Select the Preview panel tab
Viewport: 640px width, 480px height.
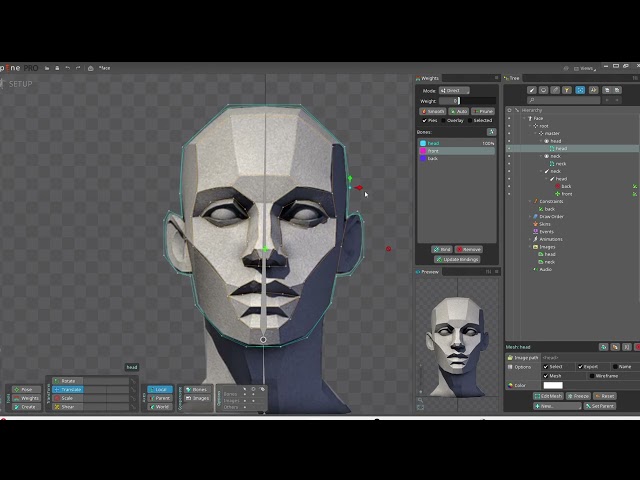(427, 271)
